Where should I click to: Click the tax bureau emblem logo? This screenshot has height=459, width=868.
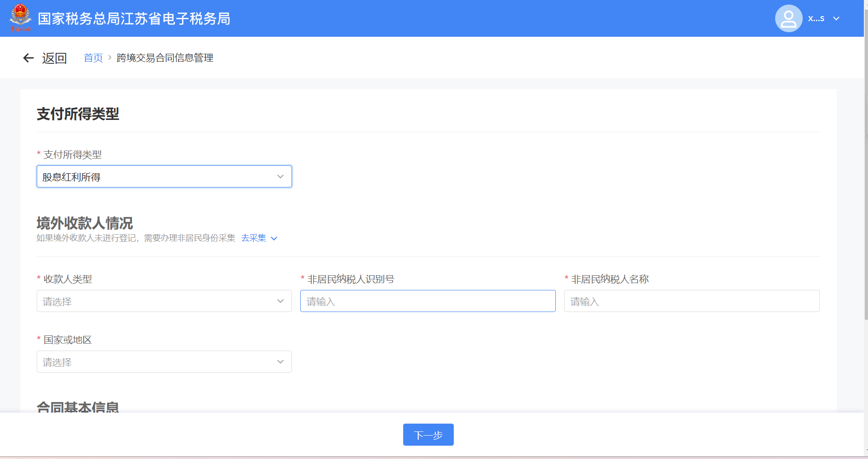click(21, 17)
